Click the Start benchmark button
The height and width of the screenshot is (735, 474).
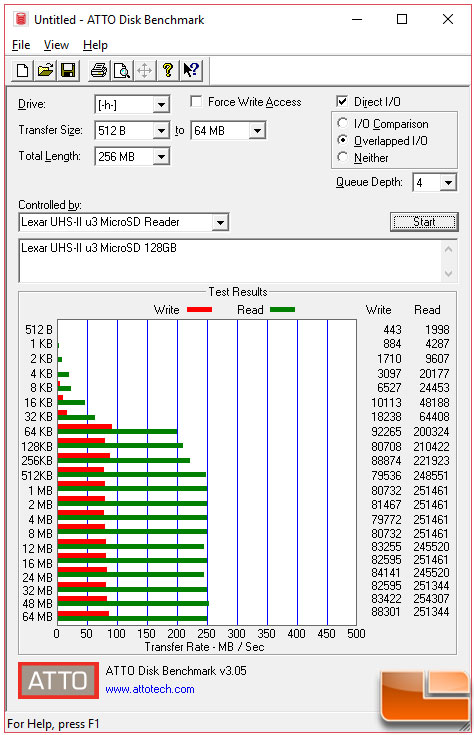pyautogui.click(x=424, y=222)
